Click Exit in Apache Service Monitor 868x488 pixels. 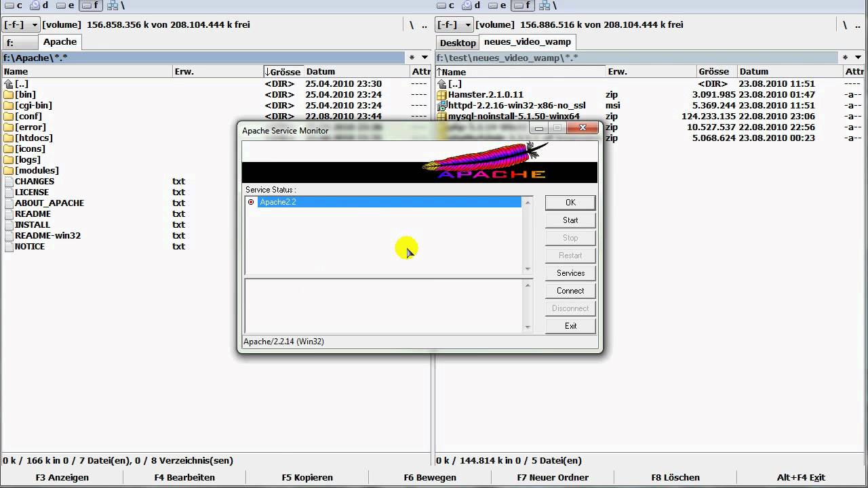pyautogui.click(x=570, y=326)
